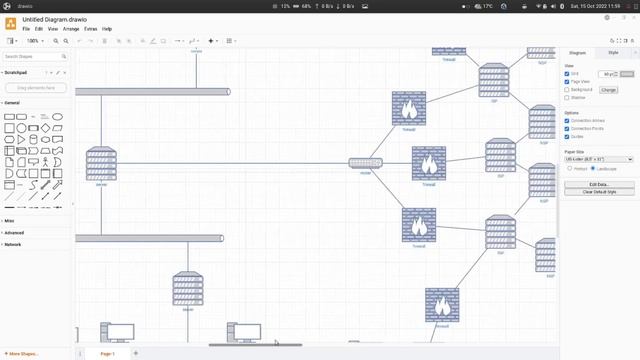The height and width of the screenshot is (360, 640).
Task: Select the Landscape radio button
Action: pyautogui.click(x=593, y=168)
